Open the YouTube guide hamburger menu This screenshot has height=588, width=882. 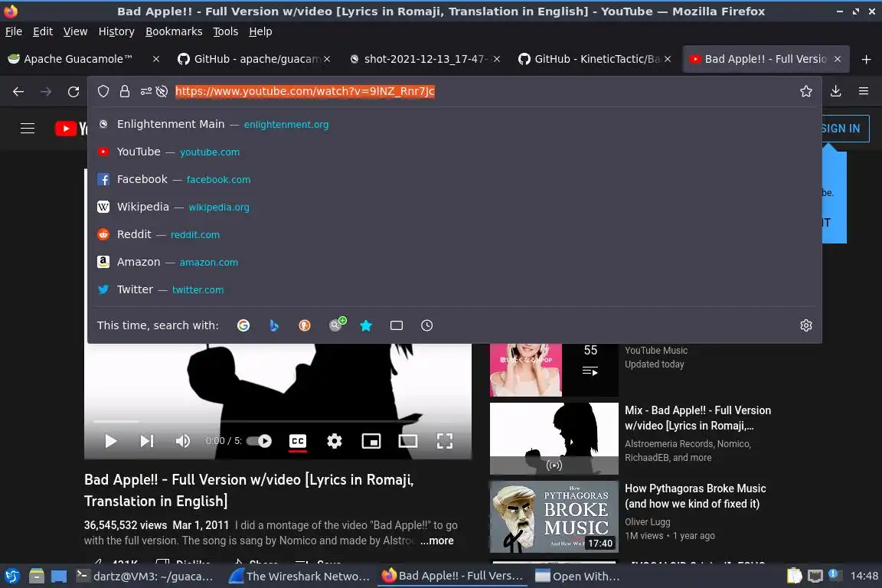click(28, 129)
